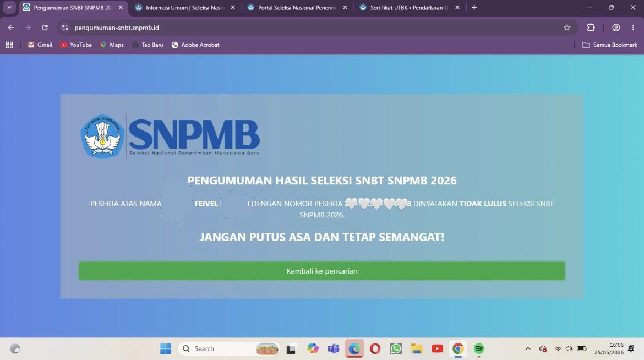Open the apps grid in bookmarks bar

pos(9,45)
